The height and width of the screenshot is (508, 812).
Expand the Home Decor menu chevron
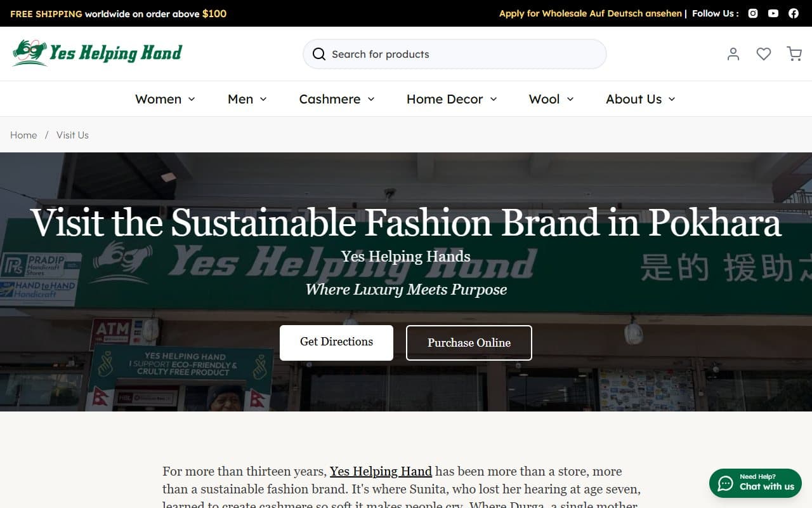click(494, 99)
